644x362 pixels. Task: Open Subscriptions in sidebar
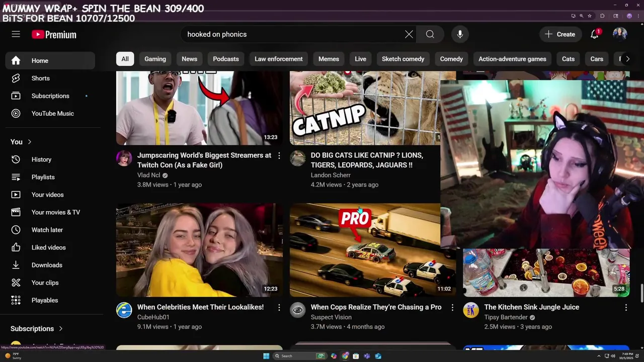coord(50,96)
